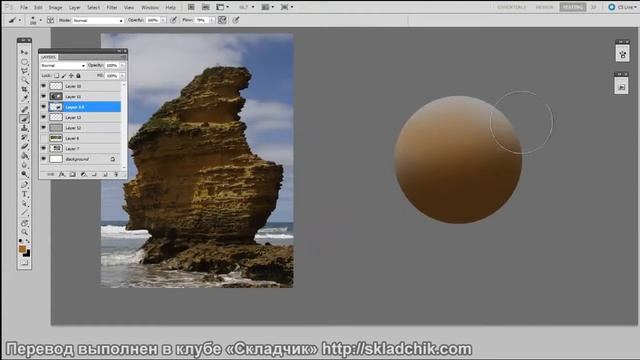The width and height of the screenshot is (640, 360).
Task: Select the Lasso tool
Action: [x=24, y=71]
